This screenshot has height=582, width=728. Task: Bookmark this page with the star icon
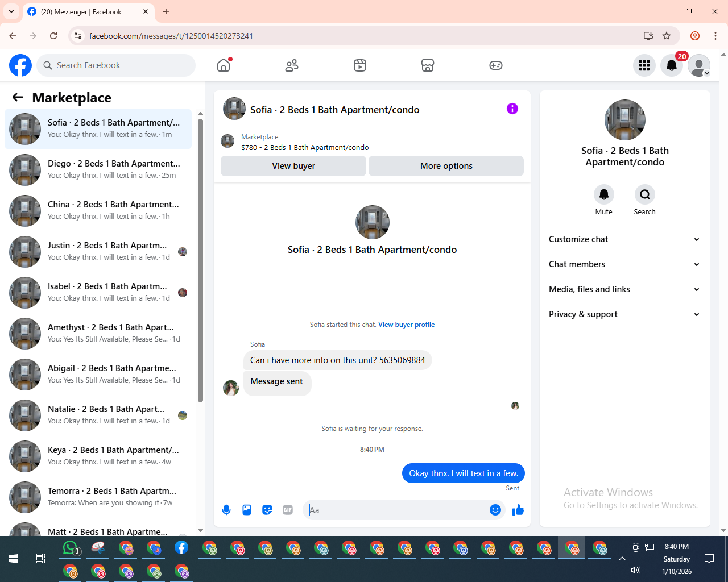[x=667, y=36]
